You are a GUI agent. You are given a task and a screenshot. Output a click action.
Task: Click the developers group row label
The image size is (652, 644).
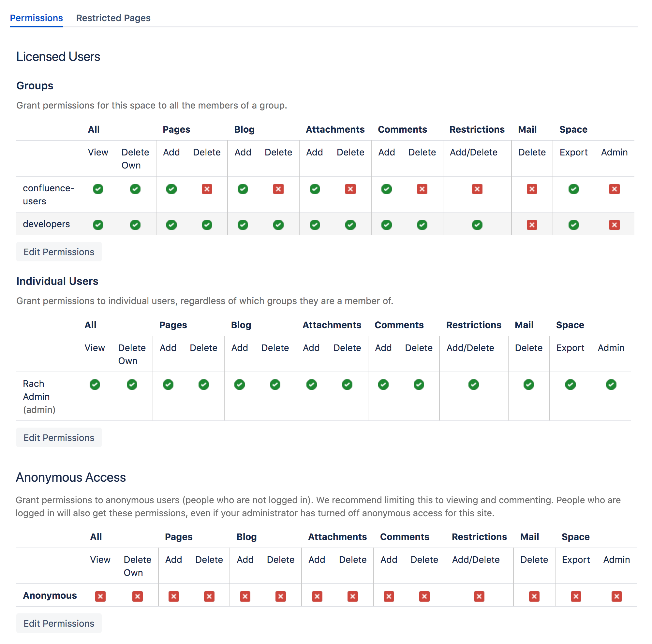point(46,224)
